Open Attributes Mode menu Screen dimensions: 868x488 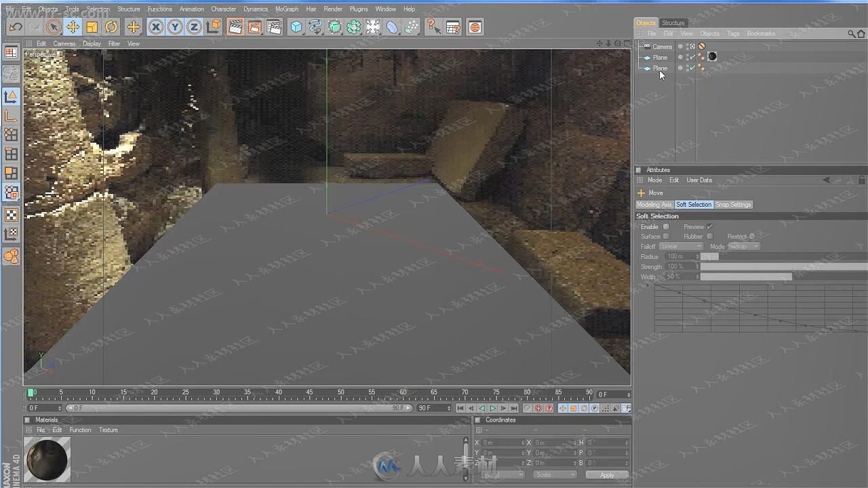pyautogui.click(x=654, y=180)
